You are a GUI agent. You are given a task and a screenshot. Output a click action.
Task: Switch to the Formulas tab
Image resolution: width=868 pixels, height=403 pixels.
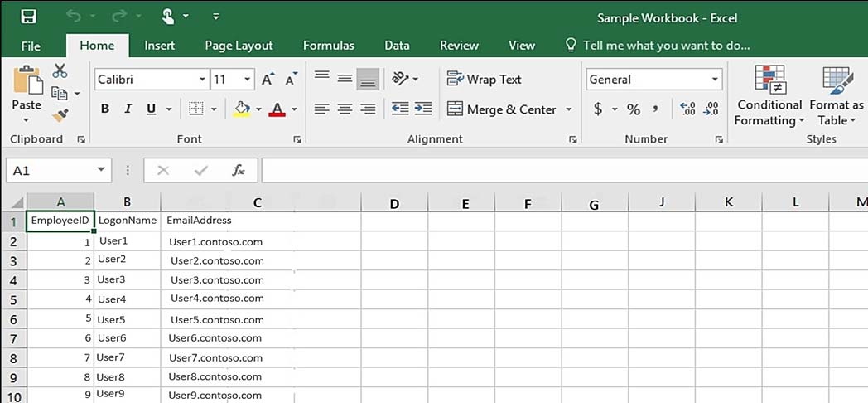329,46
